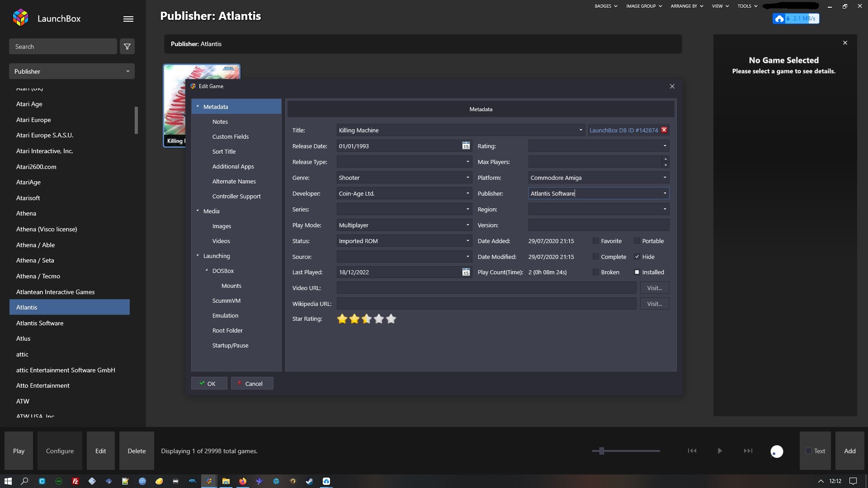
Task: Click the LaunchBox cube logo
Action: click(x=21, y=18)
